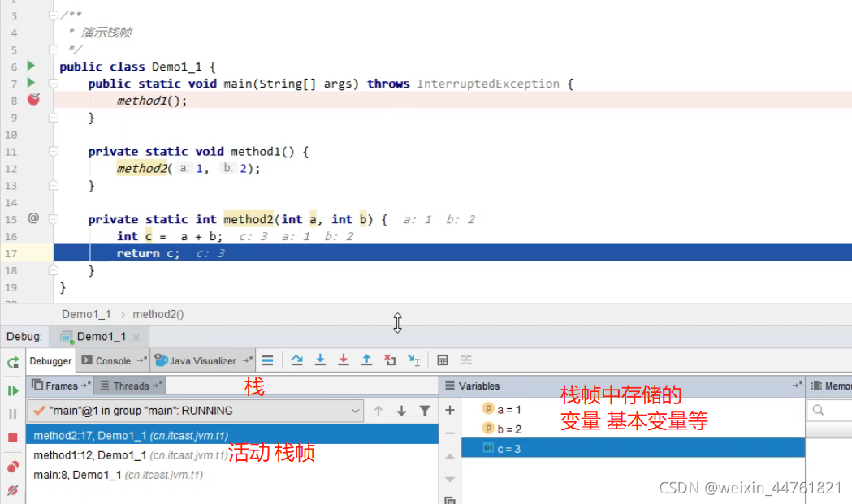Viewport: 852px width, 504px height.
Task: Click the duplicate watch icon in Variables
Action: click(450, 500)
